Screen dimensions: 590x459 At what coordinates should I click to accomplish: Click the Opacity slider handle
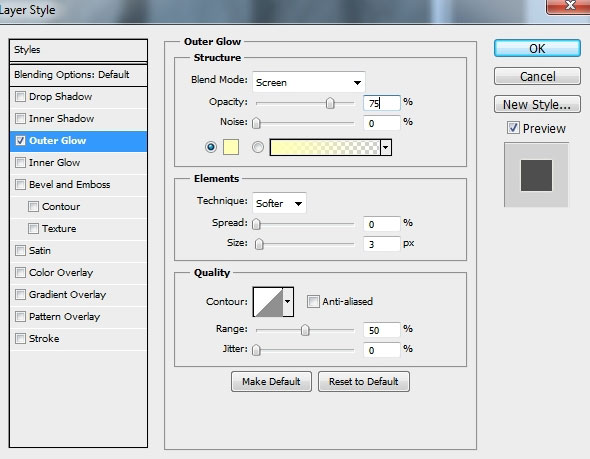click(x=330, y=103)
